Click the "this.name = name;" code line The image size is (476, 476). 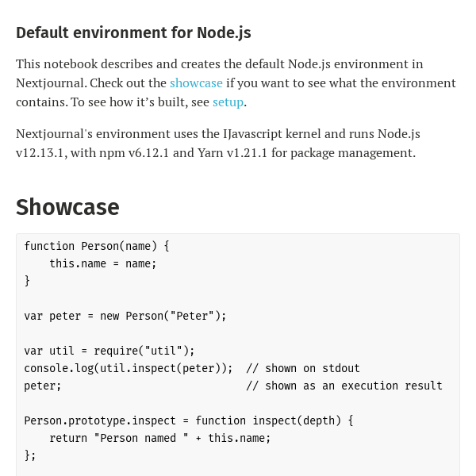[x=103, y=263]
